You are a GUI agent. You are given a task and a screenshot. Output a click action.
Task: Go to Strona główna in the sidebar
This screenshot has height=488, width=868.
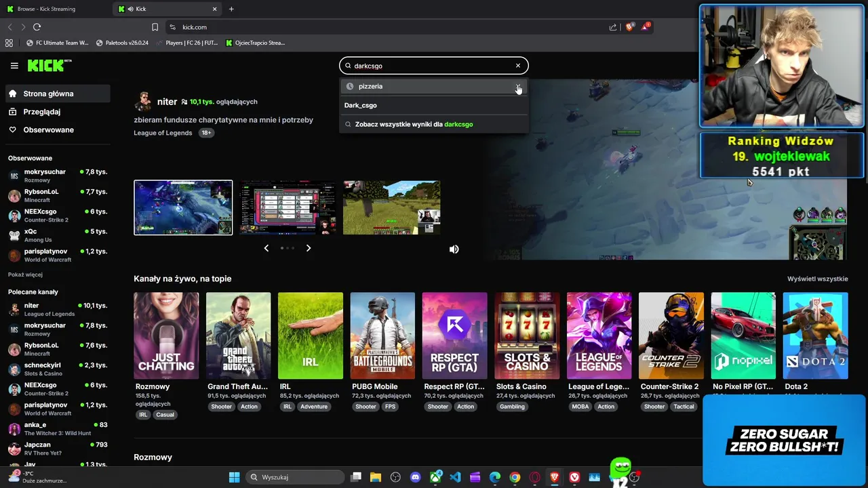57,94
